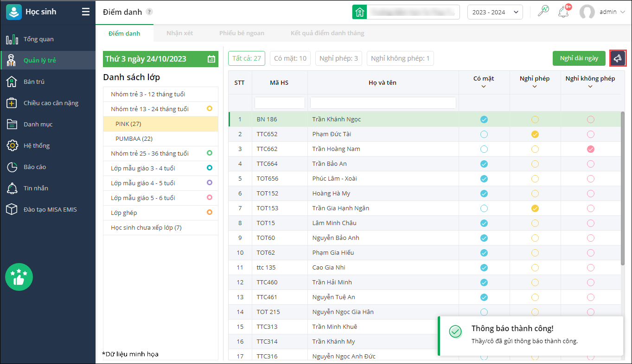Image resolution: width=632 pixels, height=364 pixels.
Task: Open the search magnifier icon in header
Action: pos(543,12)
